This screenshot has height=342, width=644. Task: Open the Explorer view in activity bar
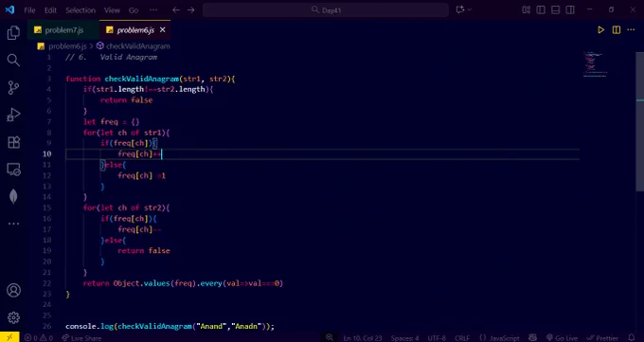(x=13, y=33)
